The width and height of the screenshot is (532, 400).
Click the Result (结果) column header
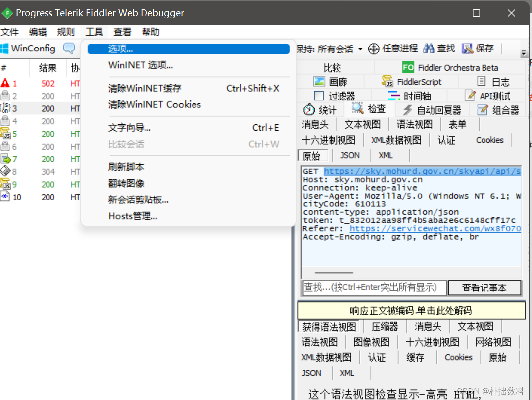click(48, 68)
